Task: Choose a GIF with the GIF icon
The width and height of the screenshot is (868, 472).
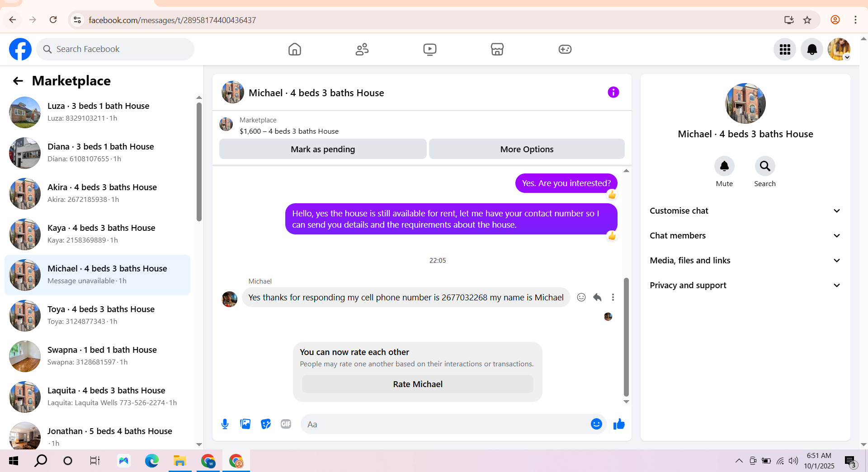Action: (286, 424)
